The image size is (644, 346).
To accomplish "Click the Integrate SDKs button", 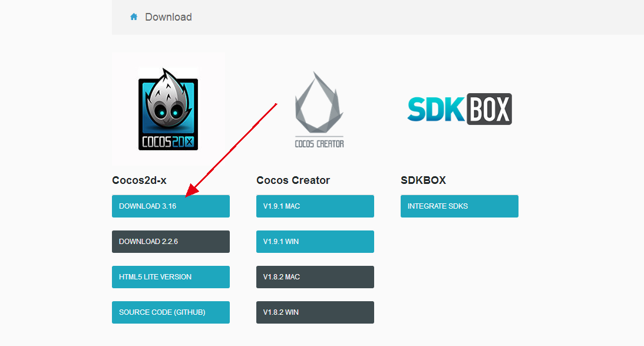I will [459, 206].
